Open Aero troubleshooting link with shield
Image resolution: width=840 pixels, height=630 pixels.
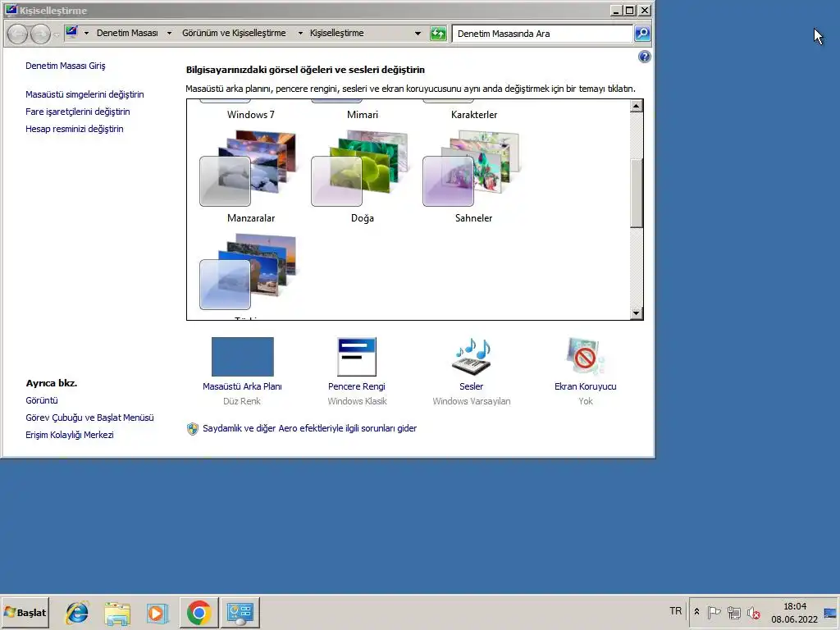(309, 428)
